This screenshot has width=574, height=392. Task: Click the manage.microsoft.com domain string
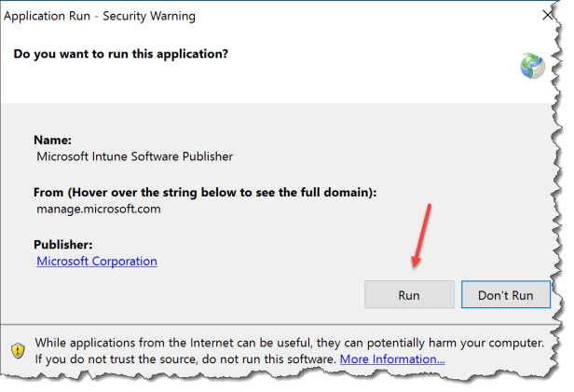(x=98, y=210)
